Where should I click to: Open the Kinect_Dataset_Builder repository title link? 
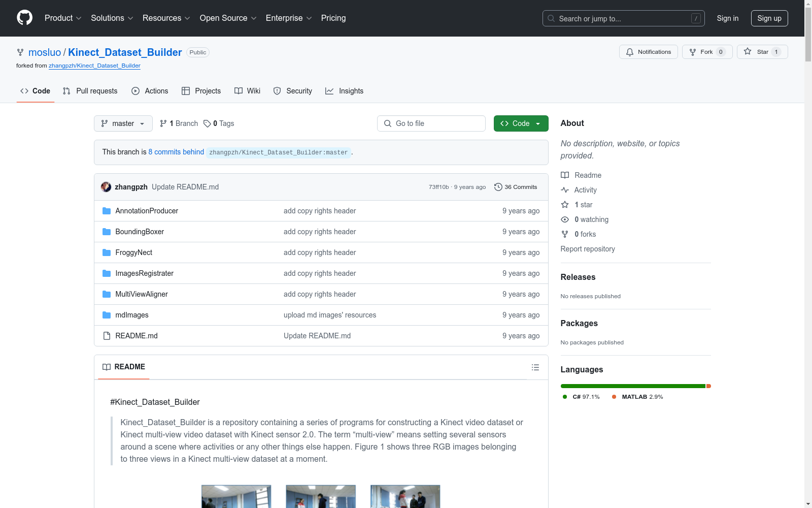click(125, 52)
